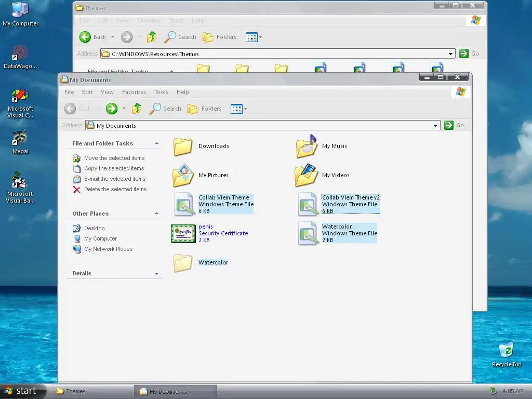Click the Go button in Themes window
The height and width of the screenshot is (399, 532).
point(469,54)
